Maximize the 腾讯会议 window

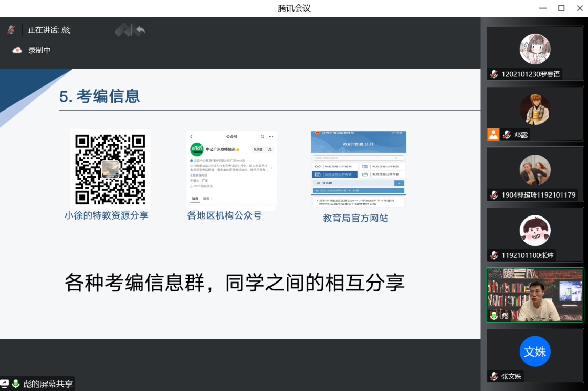coord(561,8)
